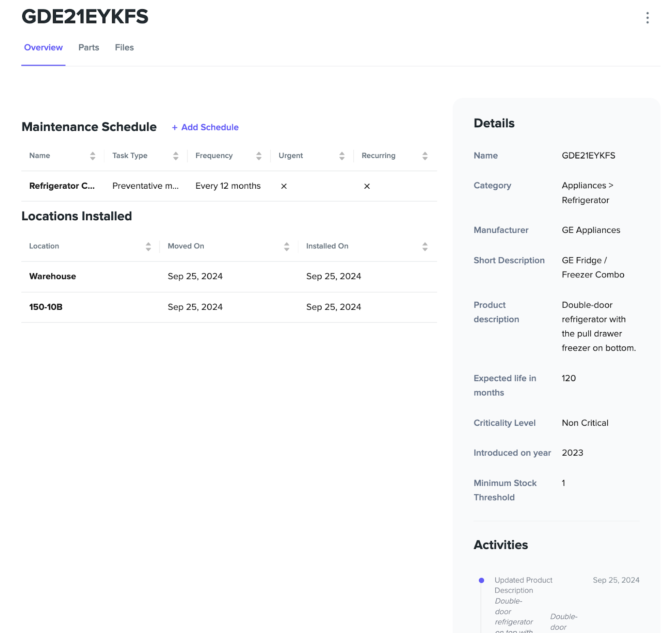The image size is (672, 633).
Task: Click Add Schedule link
Action: click(205, 127)
